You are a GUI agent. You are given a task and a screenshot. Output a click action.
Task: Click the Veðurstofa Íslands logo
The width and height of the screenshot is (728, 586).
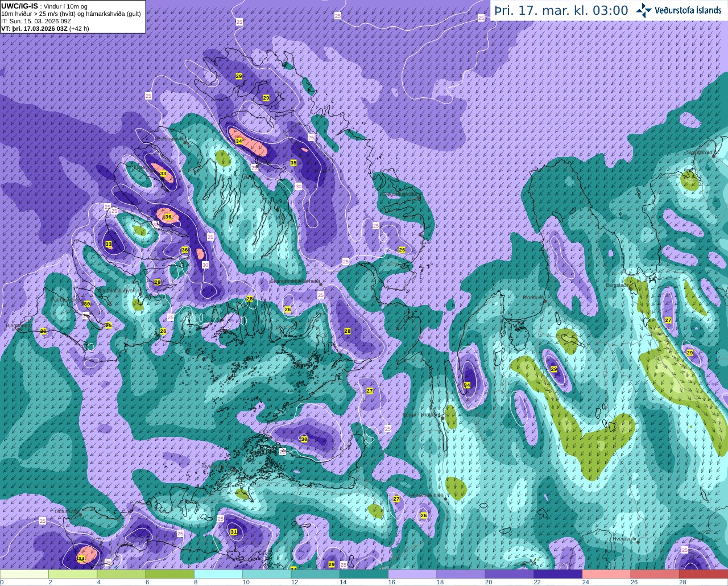coord(679,10)
